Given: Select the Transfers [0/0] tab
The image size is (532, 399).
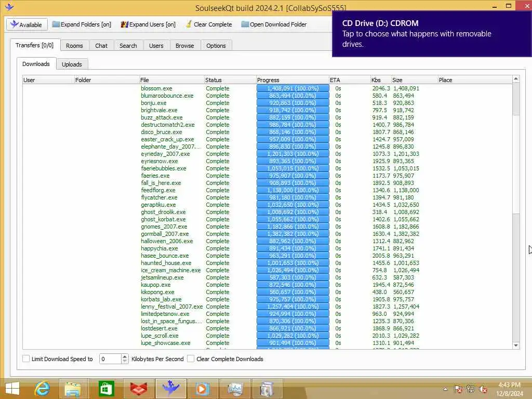Looking at the screenshot, I should (35, 45).
